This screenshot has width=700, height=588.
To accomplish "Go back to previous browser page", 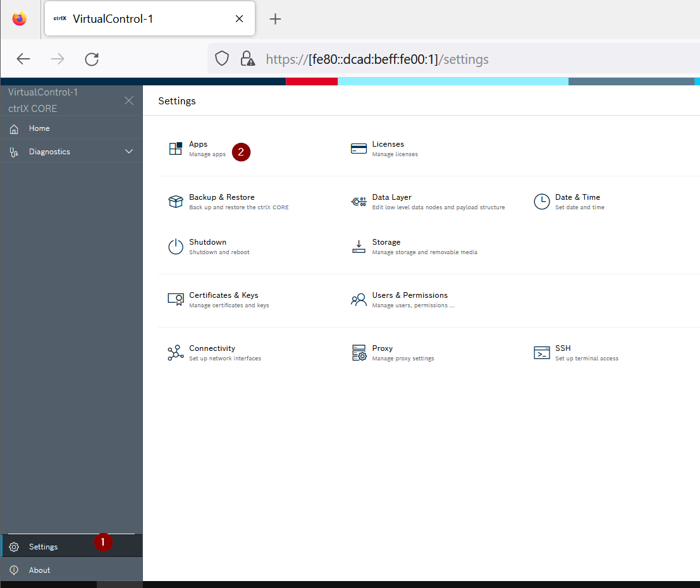I will [23, 59].
